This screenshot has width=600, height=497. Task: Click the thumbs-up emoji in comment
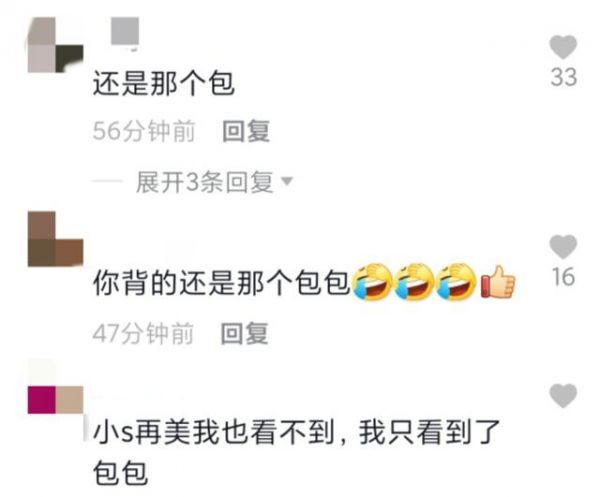tap(498, 282)
